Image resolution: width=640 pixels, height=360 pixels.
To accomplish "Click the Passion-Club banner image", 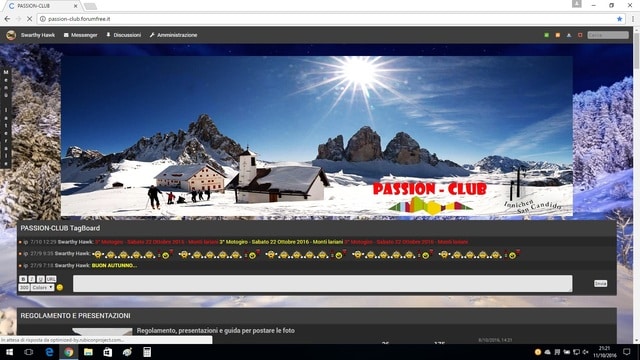I will coord(317,136).
